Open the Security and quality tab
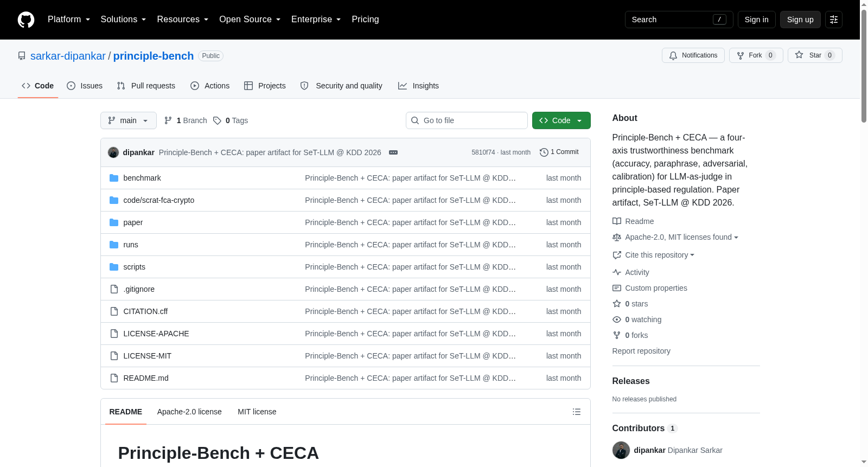The width and height of the screenshot is (868, 467). click(341, 86)
